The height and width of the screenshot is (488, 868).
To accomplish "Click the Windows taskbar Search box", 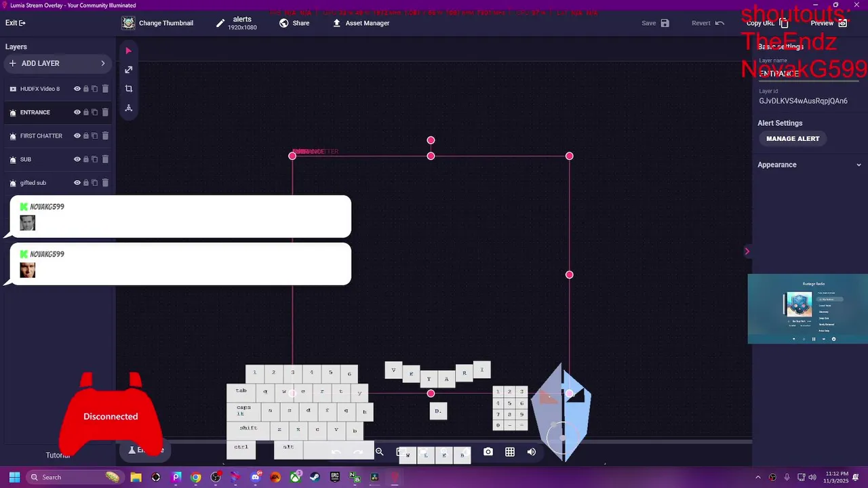I will (x=75, y=477).
